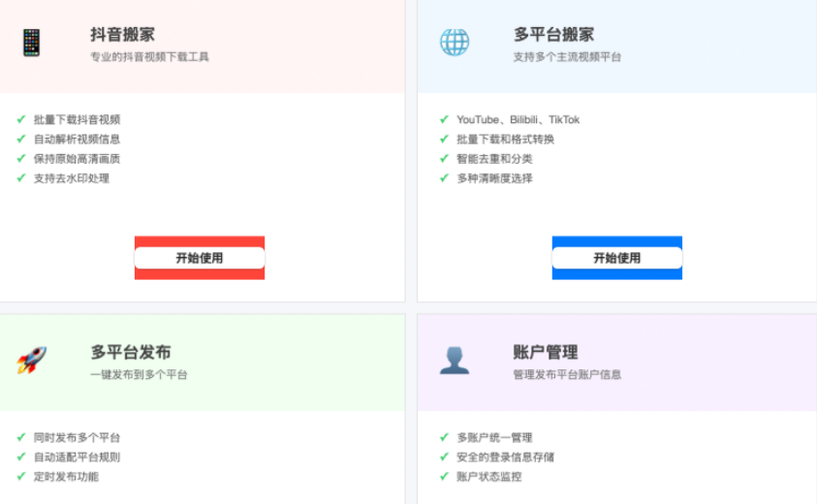
Task: Click the feature line 同时发布多个平台
Action: coord(78,437)
